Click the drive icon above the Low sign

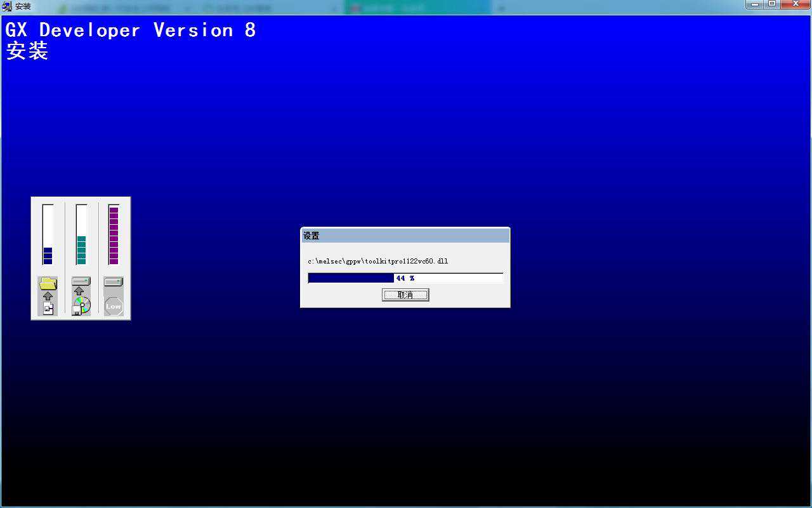114,281
